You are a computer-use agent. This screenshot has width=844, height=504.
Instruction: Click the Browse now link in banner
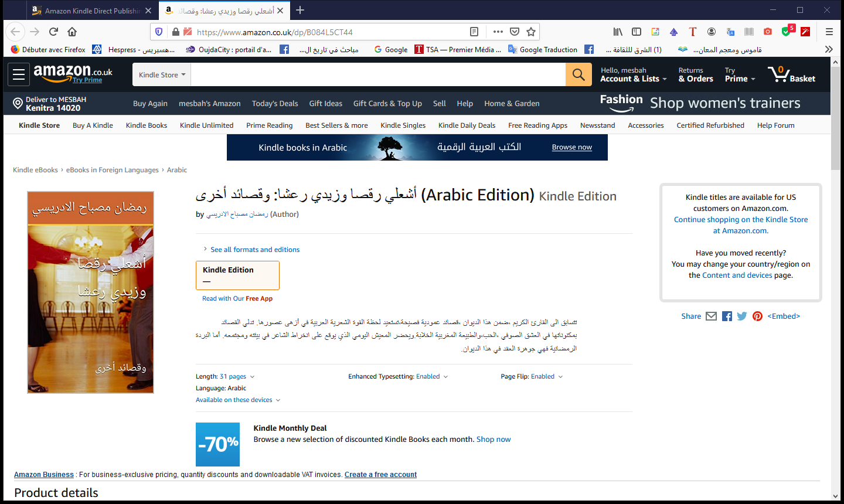571,148
